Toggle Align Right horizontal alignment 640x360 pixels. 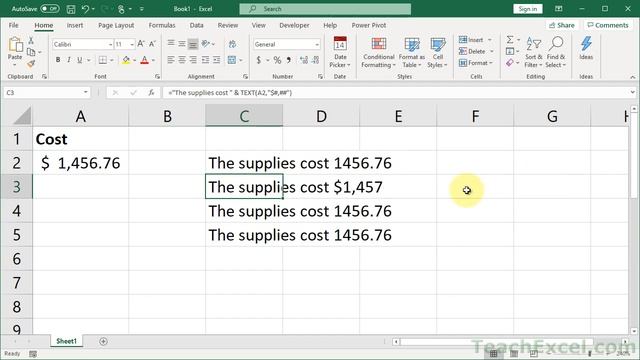[193, 60]
